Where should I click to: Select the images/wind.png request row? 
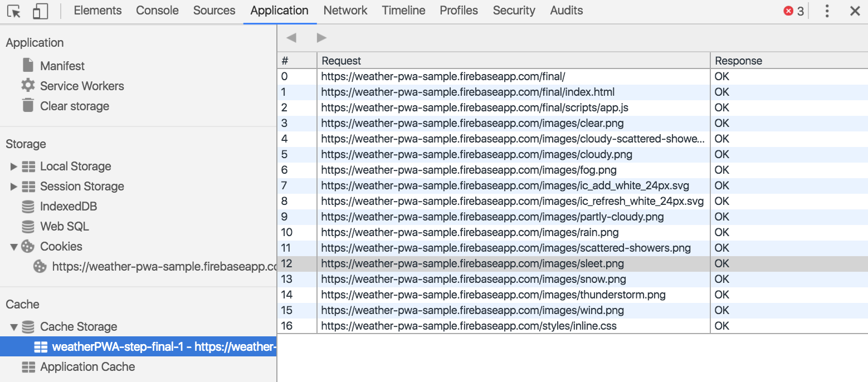(x=573, y=310)
